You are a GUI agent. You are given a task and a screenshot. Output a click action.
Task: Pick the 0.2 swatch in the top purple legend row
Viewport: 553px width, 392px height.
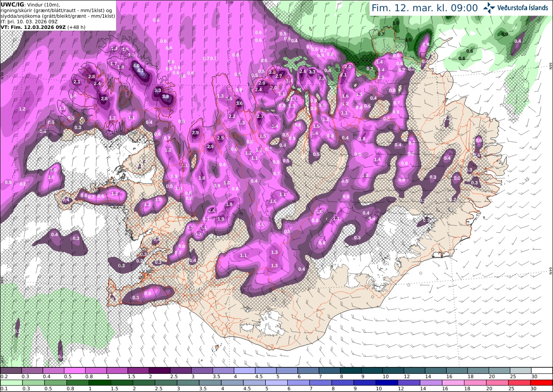[11, 370]
